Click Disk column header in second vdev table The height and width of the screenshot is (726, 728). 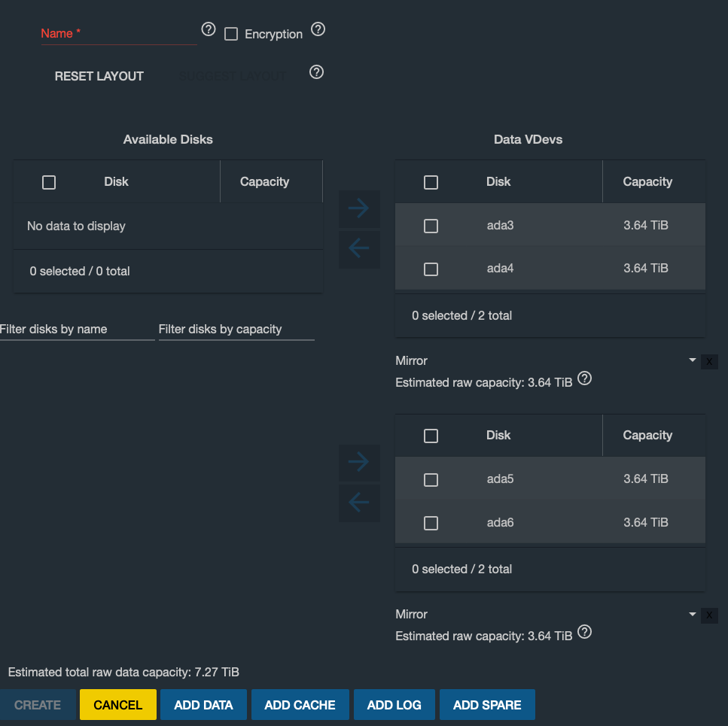(x=498, y=435)
